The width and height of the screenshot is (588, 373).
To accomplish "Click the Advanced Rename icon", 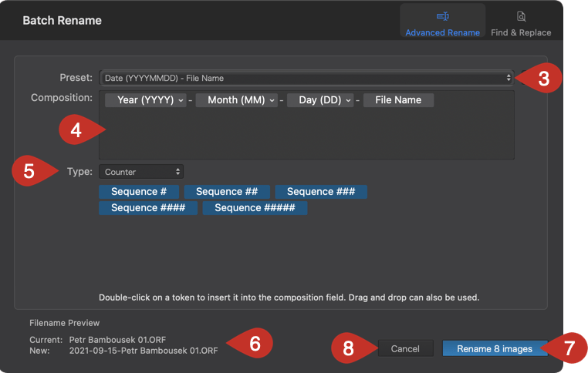I will pyautogui.click(x=442, y=16).
